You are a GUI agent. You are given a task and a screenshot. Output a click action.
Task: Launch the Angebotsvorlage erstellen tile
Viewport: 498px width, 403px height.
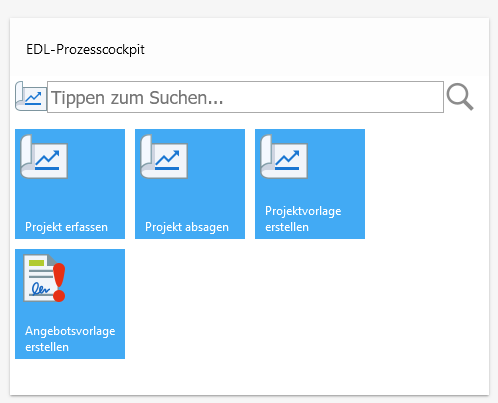point(70,304)
